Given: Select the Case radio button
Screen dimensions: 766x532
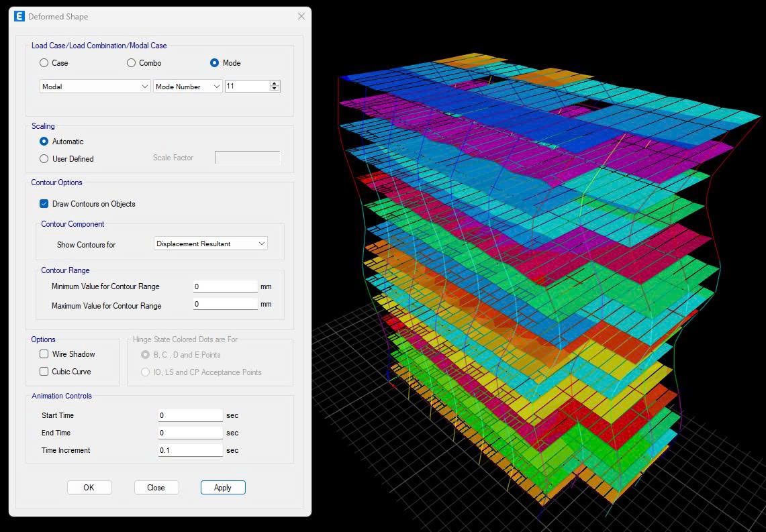Looking at the screenshot, I should 44,63.
